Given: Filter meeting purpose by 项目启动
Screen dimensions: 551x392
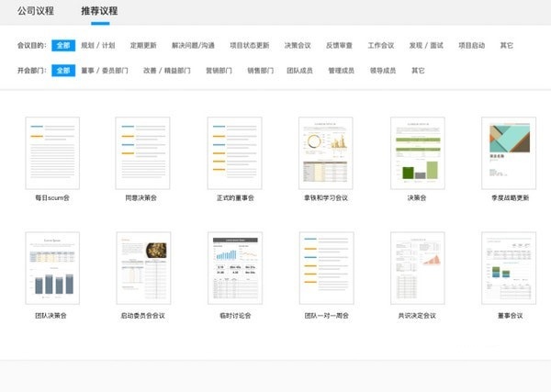Looking at the screenshot, I should (472, 45).
